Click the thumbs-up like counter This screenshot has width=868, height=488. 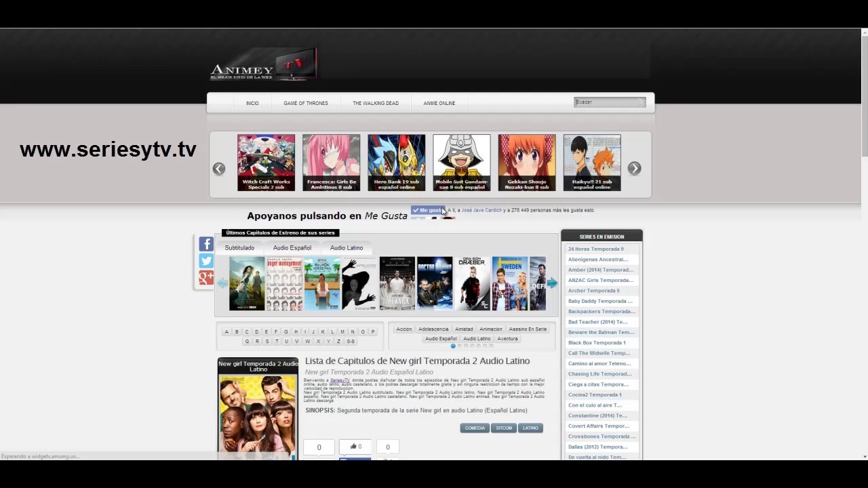point(355,447)
